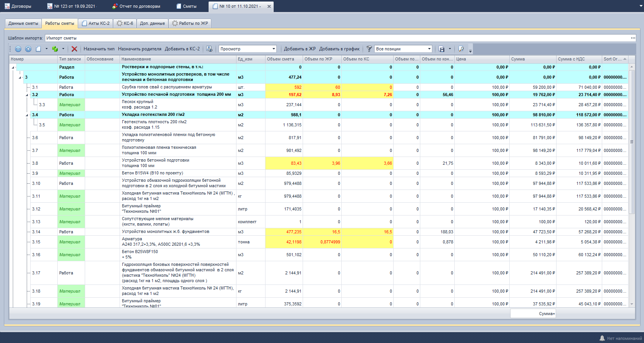Click the icon left of the Просмотр dropdown
Image resolution: width=644 pixels, height=343 pixels.
tap(209, 49)
